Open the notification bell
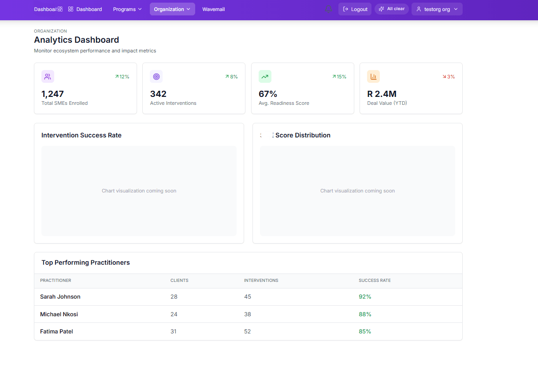Screen dimensions: 538x392 [x=328, y=9]
